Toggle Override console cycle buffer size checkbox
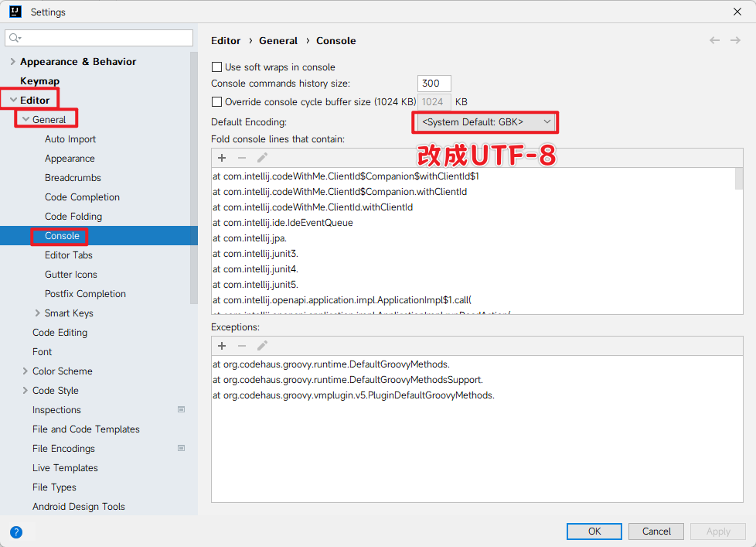 tap(217, 102)
